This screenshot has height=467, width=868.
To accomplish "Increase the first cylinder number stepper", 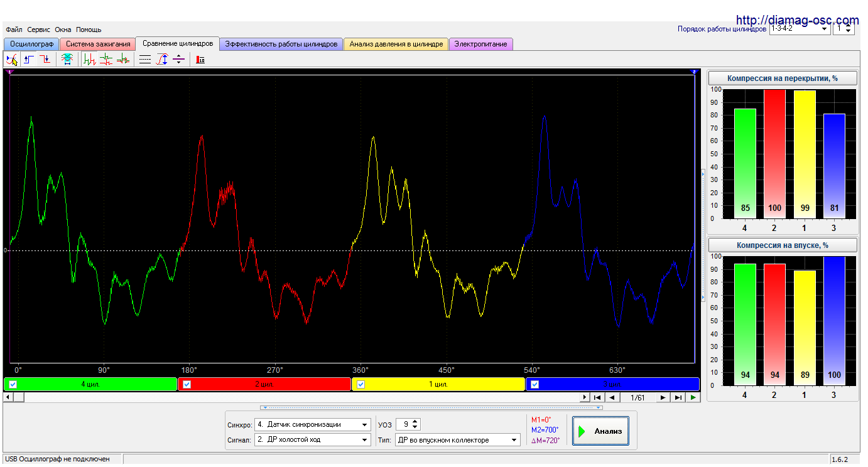I will coord(849,26).
